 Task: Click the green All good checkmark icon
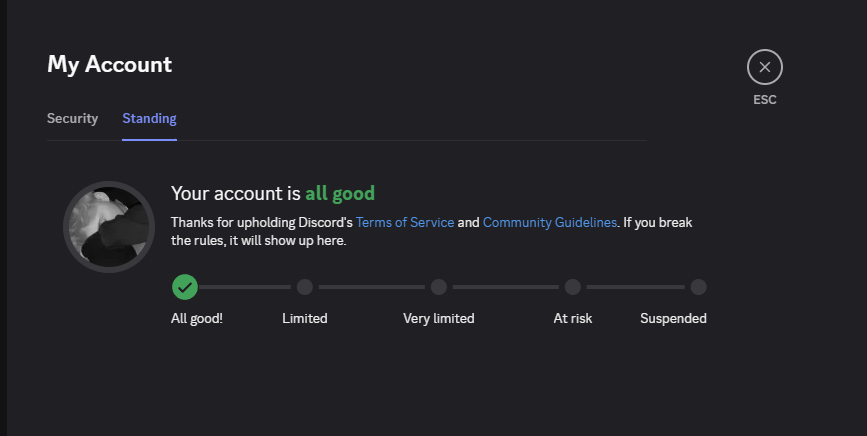click(185, 287)
